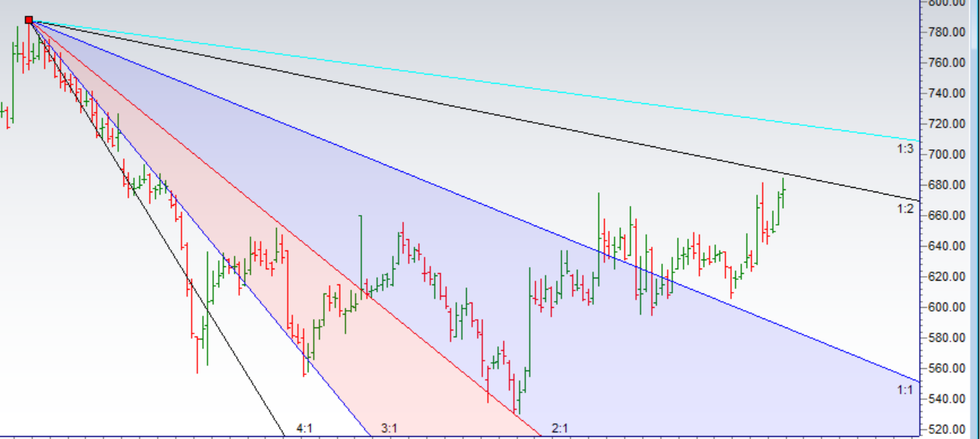
Task: Click the 1:3 ratio label
Action: [905, 149]
